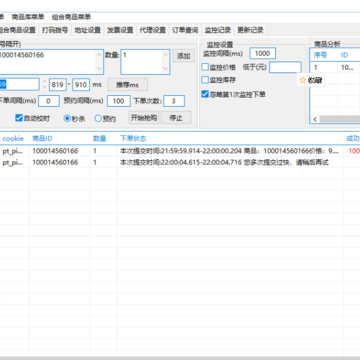Click the 商品ID column header
The height and width of the screenshot is (360, 360).
[x=42, y=138]
